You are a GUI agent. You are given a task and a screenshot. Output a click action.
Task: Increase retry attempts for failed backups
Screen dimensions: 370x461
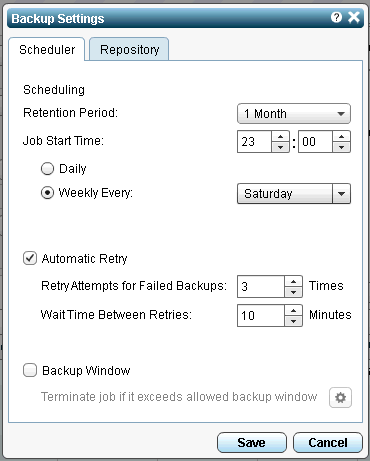click(x=293, y=281)
